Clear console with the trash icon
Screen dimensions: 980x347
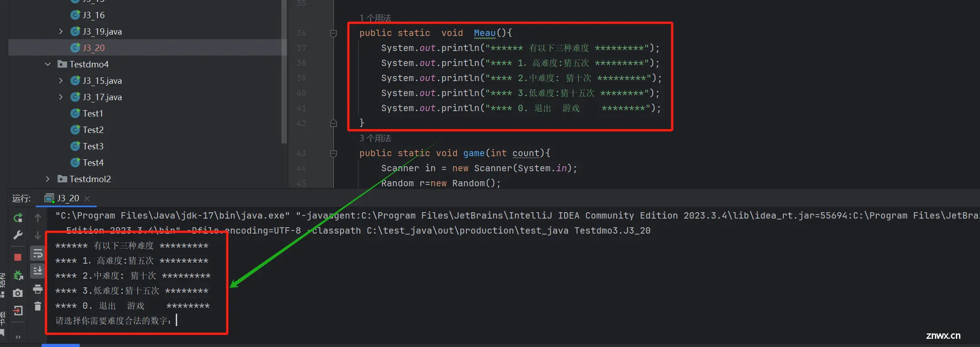point(38,306)
